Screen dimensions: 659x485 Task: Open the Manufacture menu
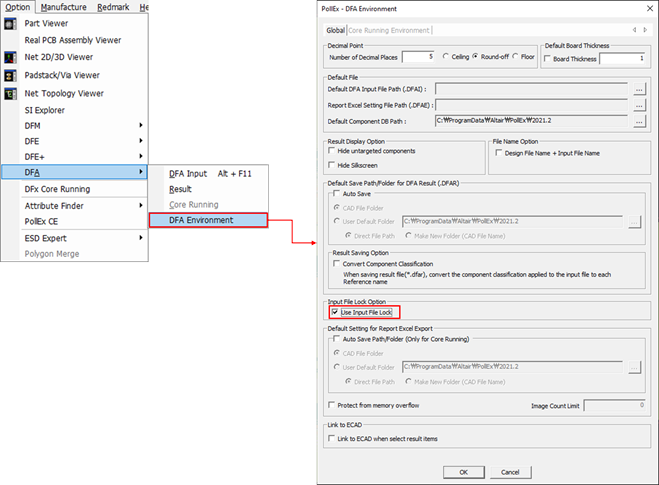(x=63, y=7)
